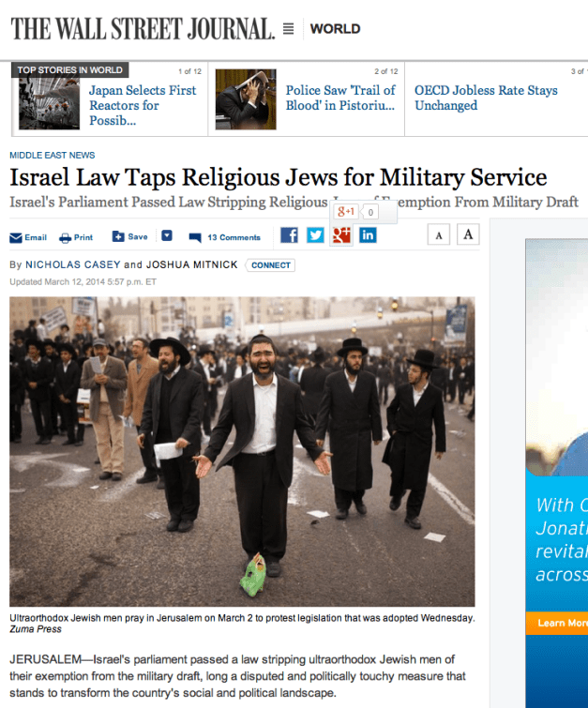Share article on LinkedIn icon
The width and height of the screenshot is (588, 708).
(x=368, y=235)
